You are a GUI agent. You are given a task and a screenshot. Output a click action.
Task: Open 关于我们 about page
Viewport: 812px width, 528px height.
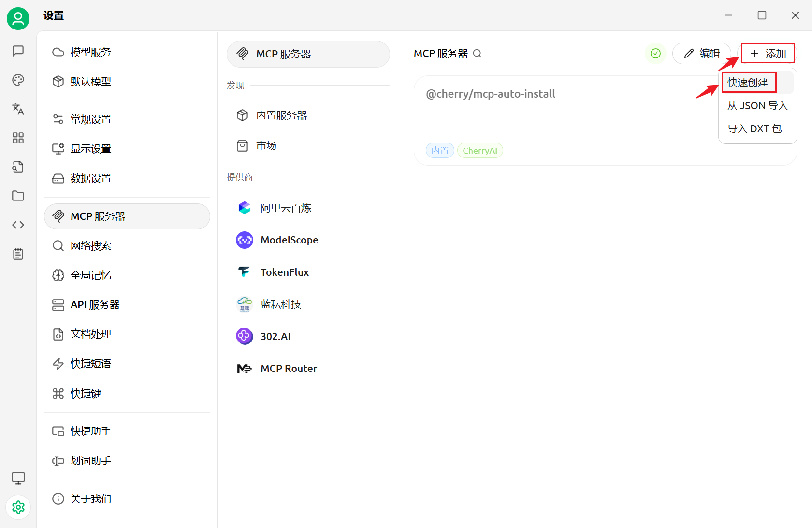[127, 499]
